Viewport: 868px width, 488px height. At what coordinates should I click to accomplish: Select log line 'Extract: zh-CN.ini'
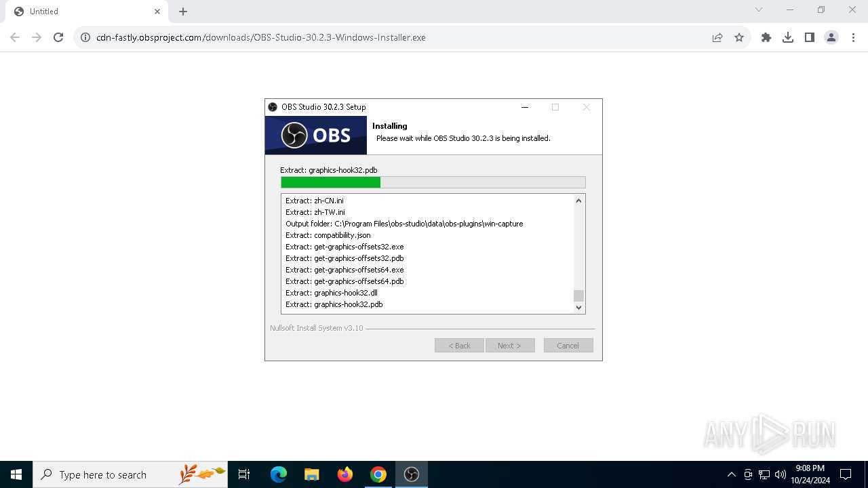315,201
